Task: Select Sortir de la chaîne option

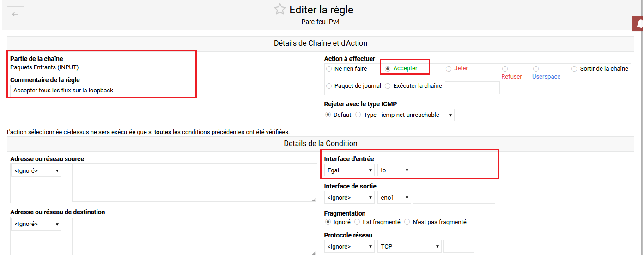Action: pyautogui.click(x=574, y=69)
